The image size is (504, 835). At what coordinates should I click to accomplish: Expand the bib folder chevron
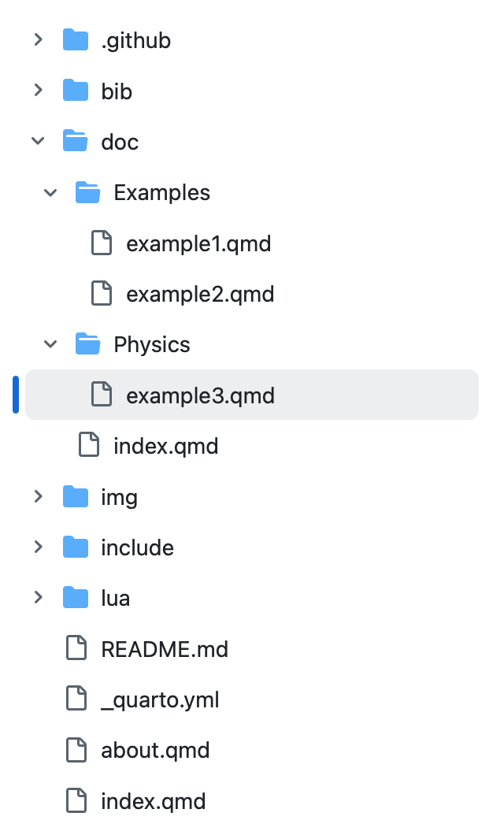[38, 91]
